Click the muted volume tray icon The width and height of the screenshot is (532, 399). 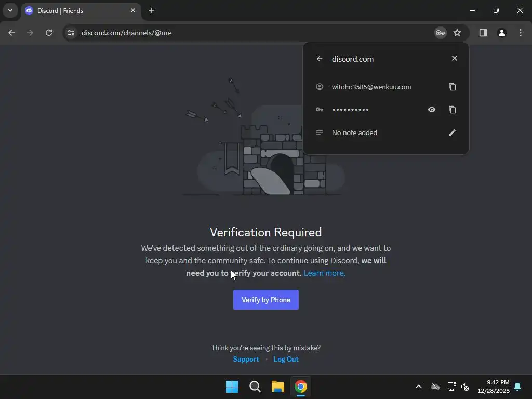(465, 387)
